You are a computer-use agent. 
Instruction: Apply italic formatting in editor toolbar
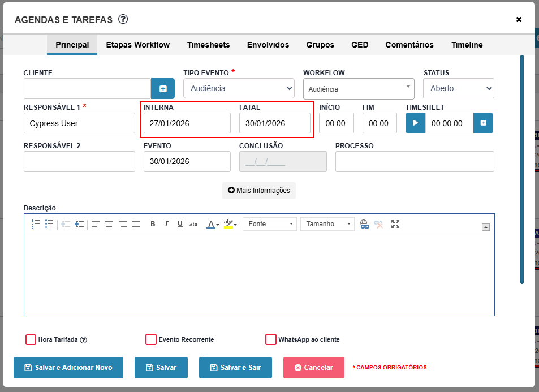[x=166, y=224]
